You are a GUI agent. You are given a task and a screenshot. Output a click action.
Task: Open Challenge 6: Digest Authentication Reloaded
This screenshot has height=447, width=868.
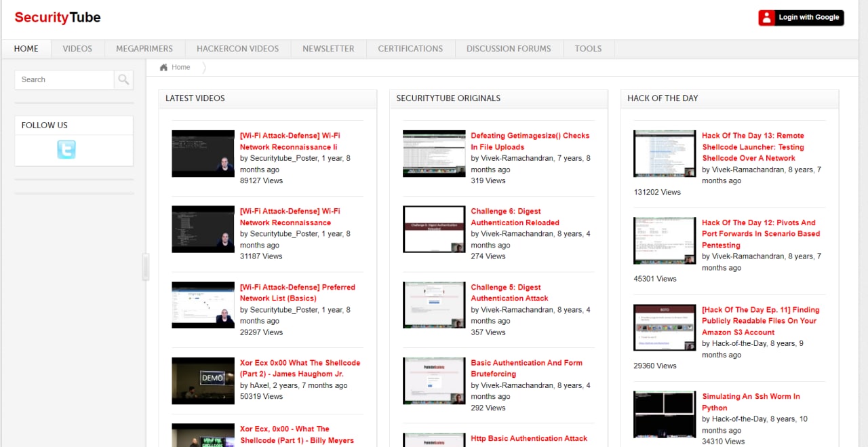(x=515, y=217)
